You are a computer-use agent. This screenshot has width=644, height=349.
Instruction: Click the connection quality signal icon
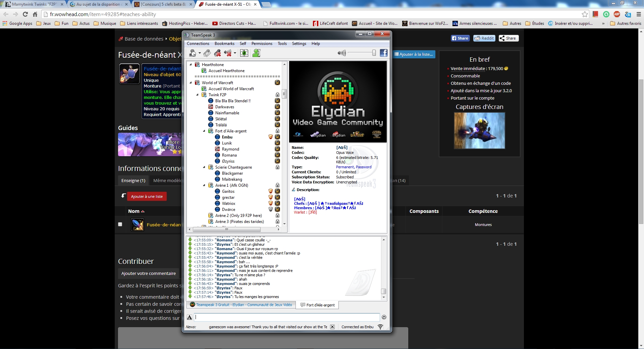click(380, 327)
